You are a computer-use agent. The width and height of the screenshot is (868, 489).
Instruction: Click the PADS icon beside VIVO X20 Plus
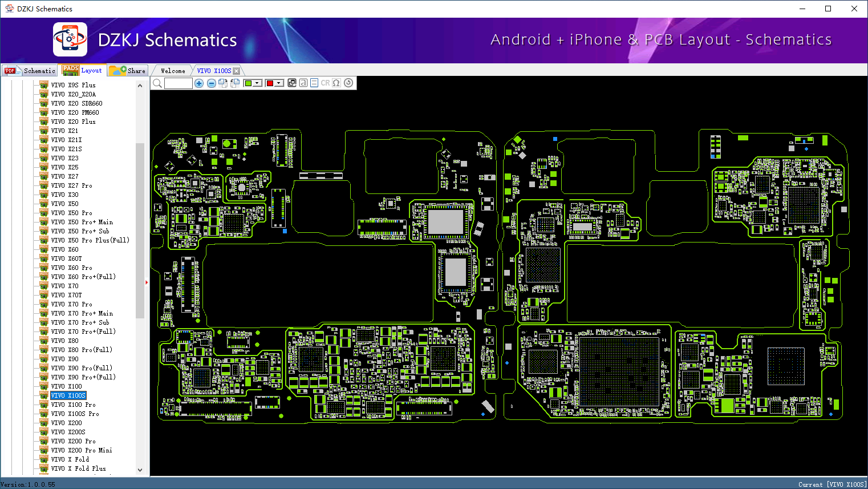[44, 122]
